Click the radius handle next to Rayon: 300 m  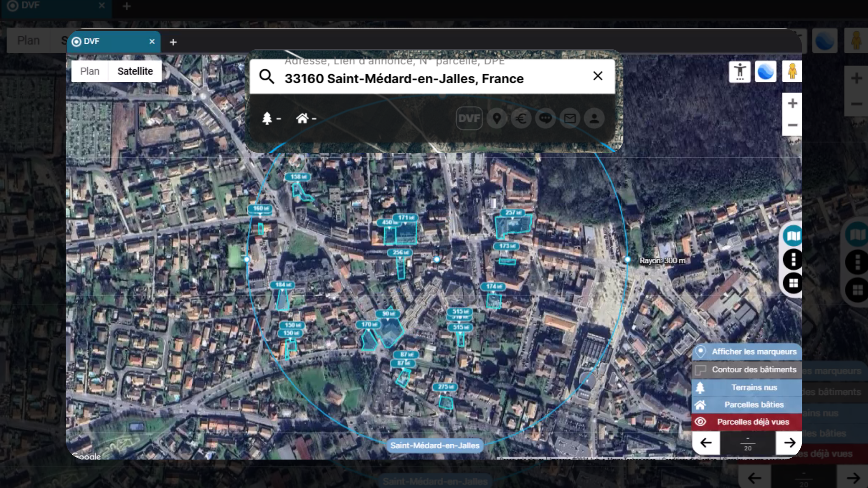(x=627, y=260)
